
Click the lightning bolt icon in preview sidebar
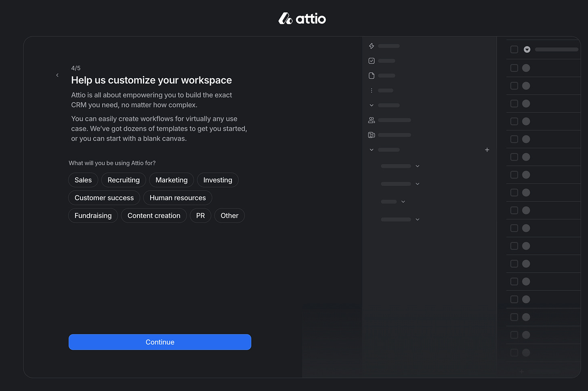[372, 46]
